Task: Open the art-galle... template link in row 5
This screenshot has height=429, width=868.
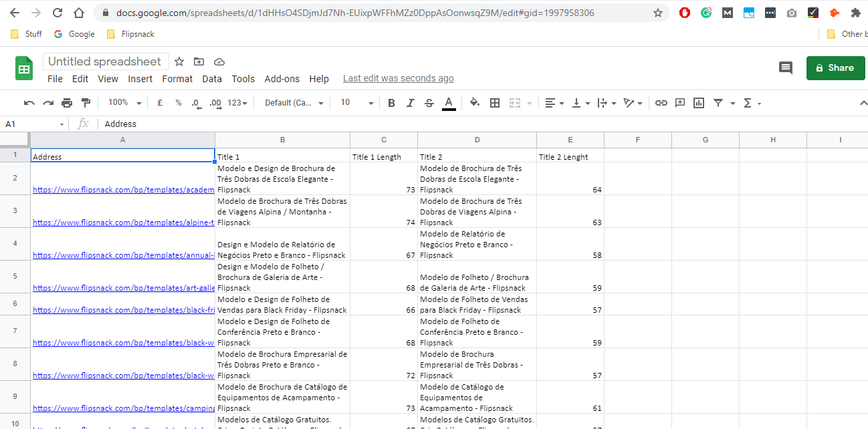Action: (x=124, y=288)
